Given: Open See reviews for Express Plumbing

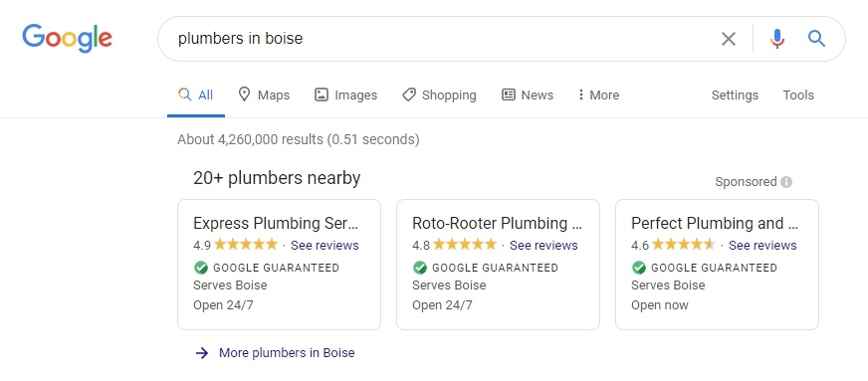Looking at the screenshot, I should tap(325, 245).
